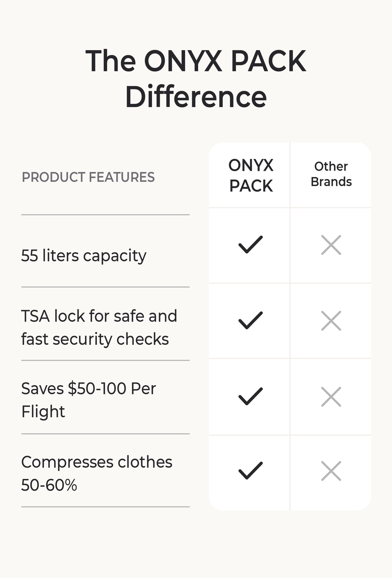Click the checkmark for 55 liters capacity
Screen dimensions: 392x578
point(250,245)
